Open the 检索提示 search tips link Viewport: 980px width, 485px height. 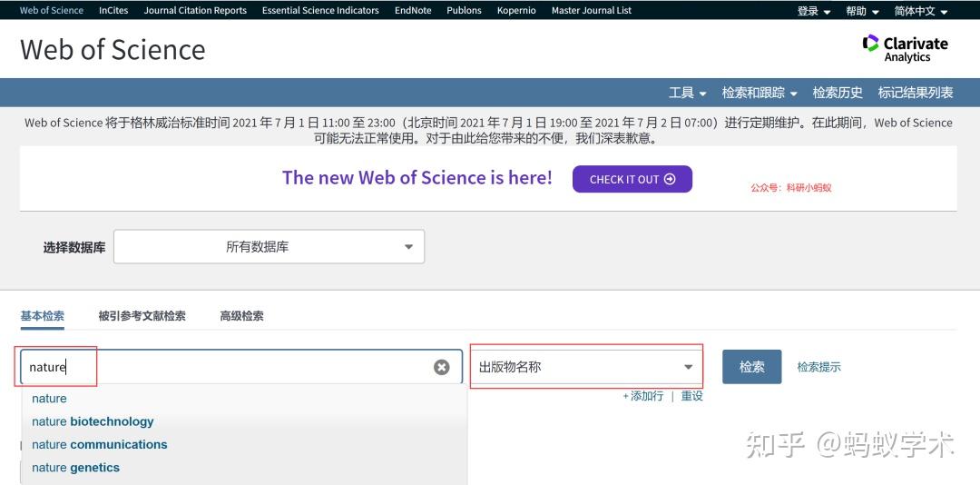click(818, 367)
